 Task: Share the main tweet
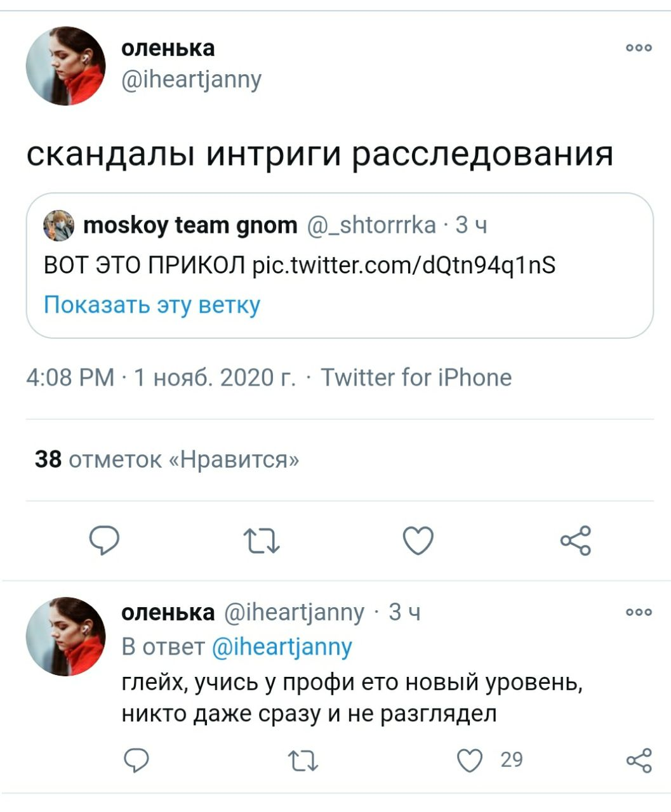(x=576, y=541)
